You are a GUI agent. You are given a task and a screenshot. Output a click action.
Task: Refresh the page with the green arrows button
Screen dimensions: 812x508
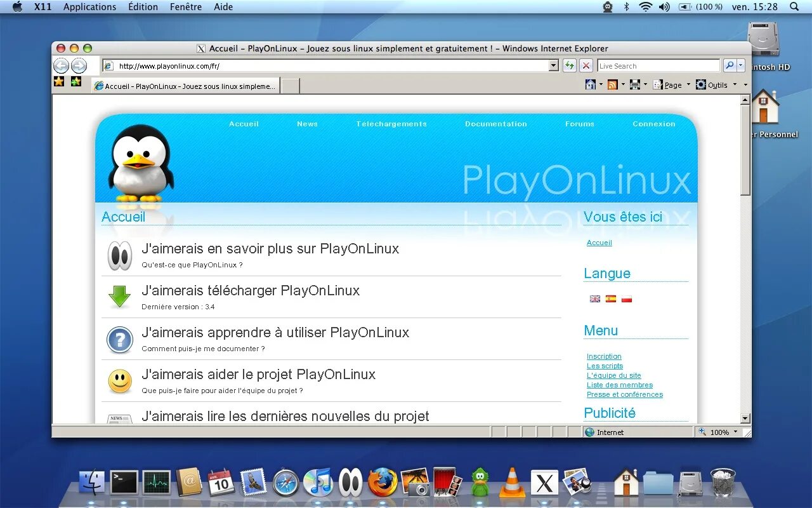pyautogui.click(x=569, y=65)
